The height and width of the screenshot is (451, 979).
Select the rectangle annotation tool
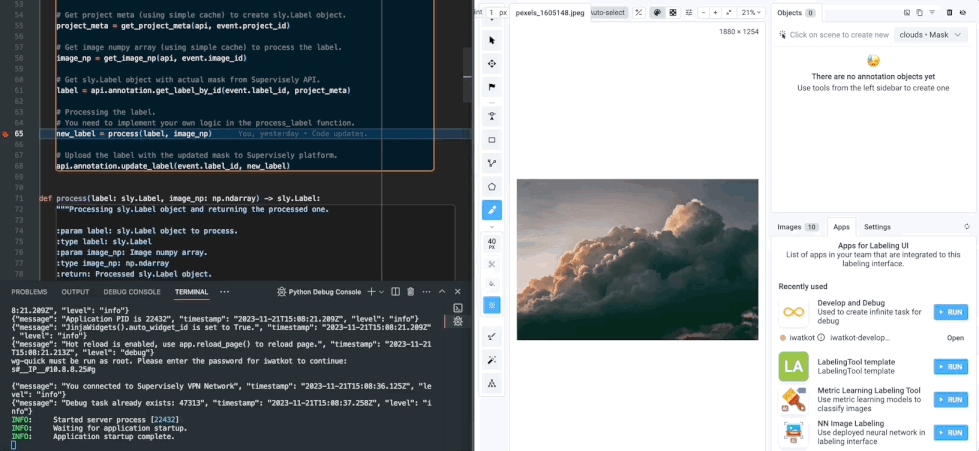click(492, 141)
